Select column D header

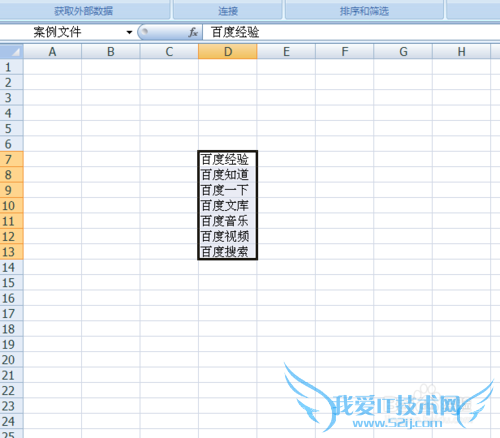pos(228,52)
